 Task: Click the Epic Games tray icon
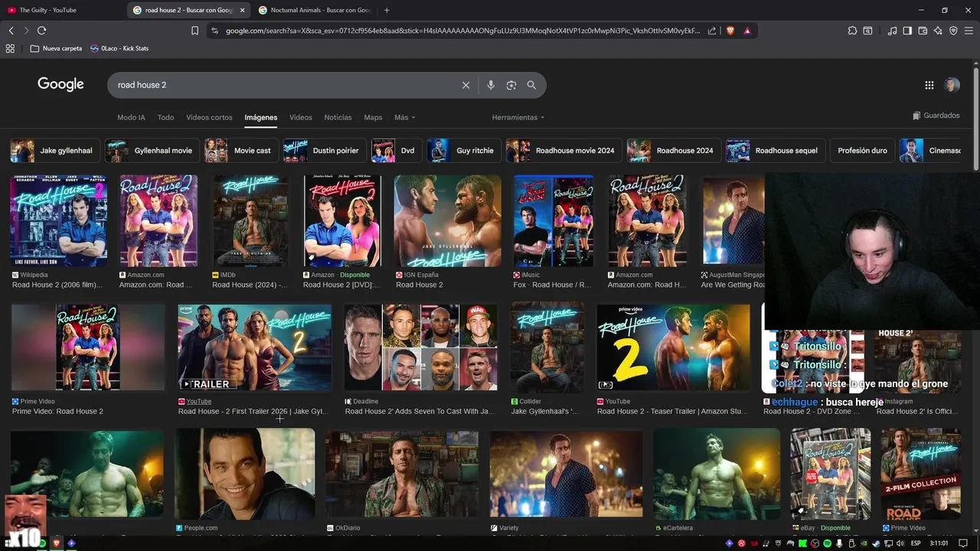pyautogui.click(x=778, y=543)
